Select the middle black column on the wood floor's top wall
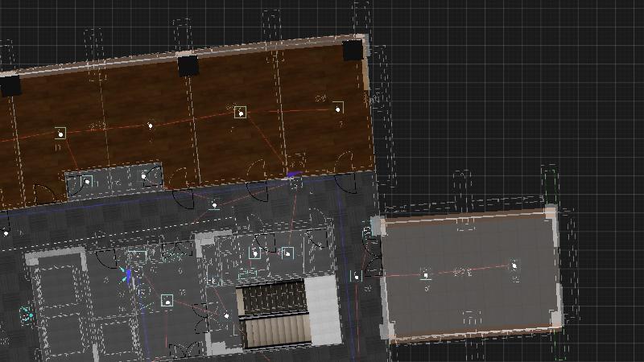 coord(188,65)
